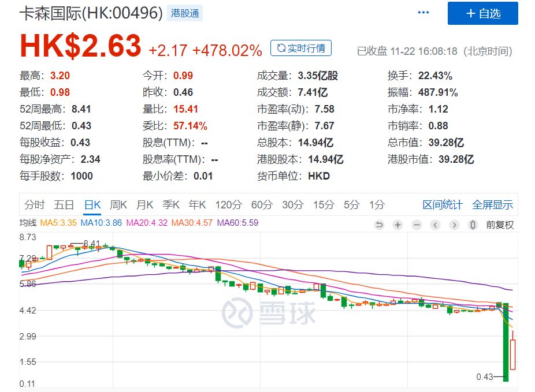Switch to 5分 chart tab
Image resolution: width=535 pixels, height=392 pixels.
point(351,205)
